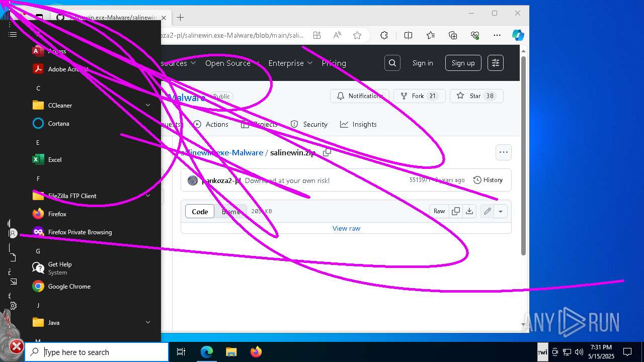This screenshot has width=644, height=362.
Task: Add page to favorites star
Action: pos(357,35)
